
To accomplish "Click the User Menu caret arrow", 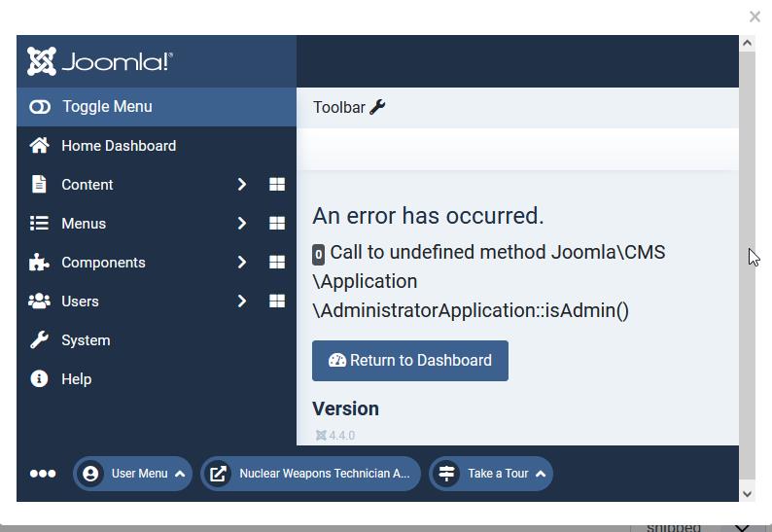I will click(x=180, y=474).
